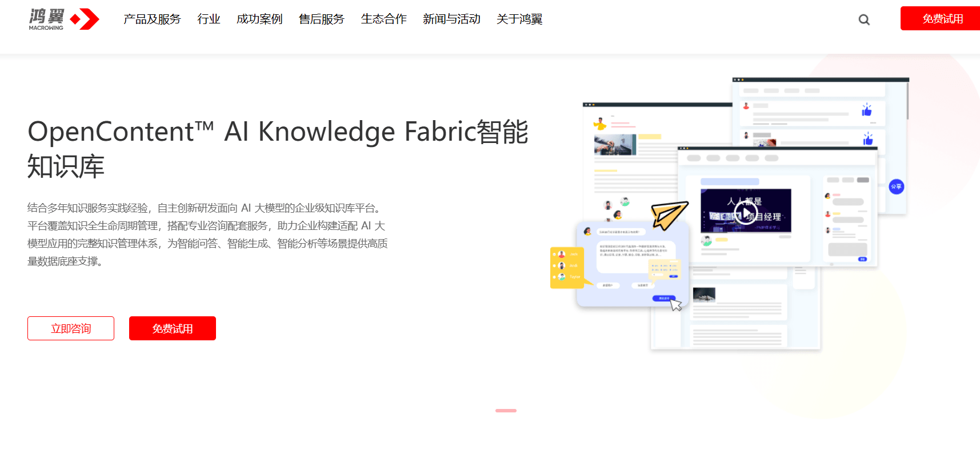
Task: Select the pink carousel indicator bar
Action: click(506, 411)
